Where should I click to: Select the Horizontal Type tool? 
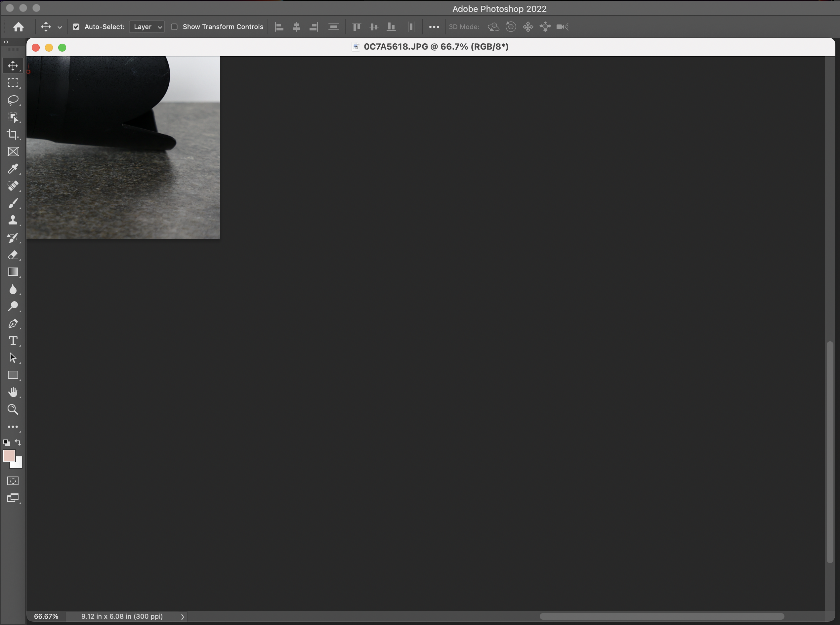(13, 341)
